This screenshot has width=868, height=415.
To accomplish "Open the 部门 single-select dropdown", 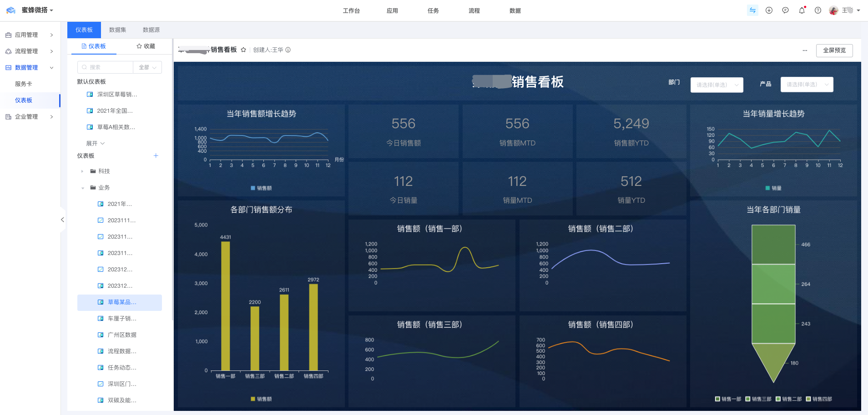I will tap(717, 85).
